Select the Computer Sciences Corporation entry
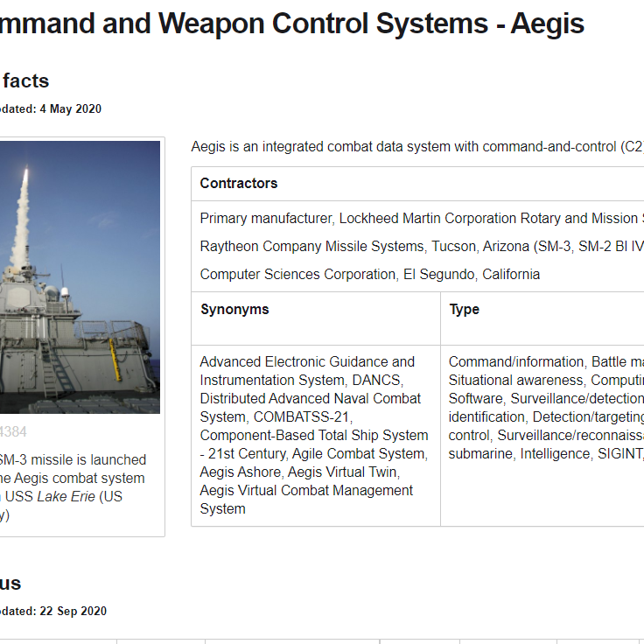The height and width of the screenshot is (644, 644). (x=369, y=274)
